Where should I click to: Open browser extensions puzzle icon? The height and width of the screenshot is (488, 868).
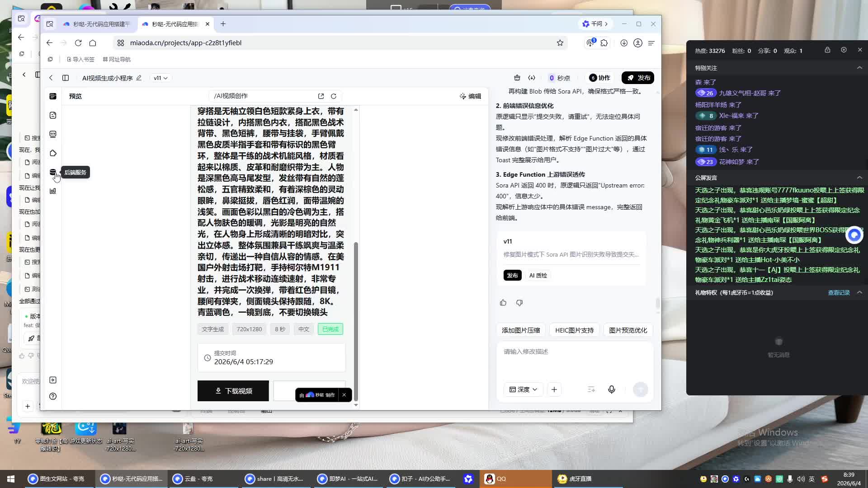(604, 43)
